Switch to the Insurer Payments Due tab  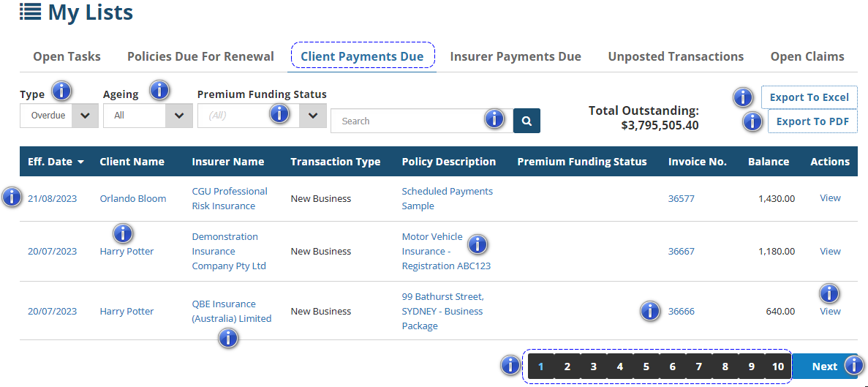click(x=516, y=56)
